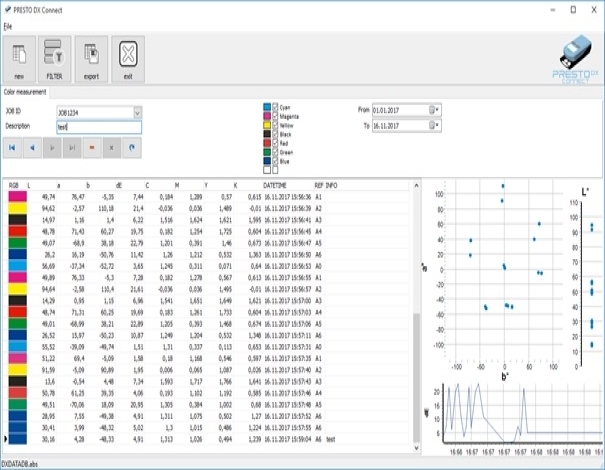The height and width of the screenshot is (470, 605).
Task: Toggle the Green checkbox
Action: (x=275, y=152)
